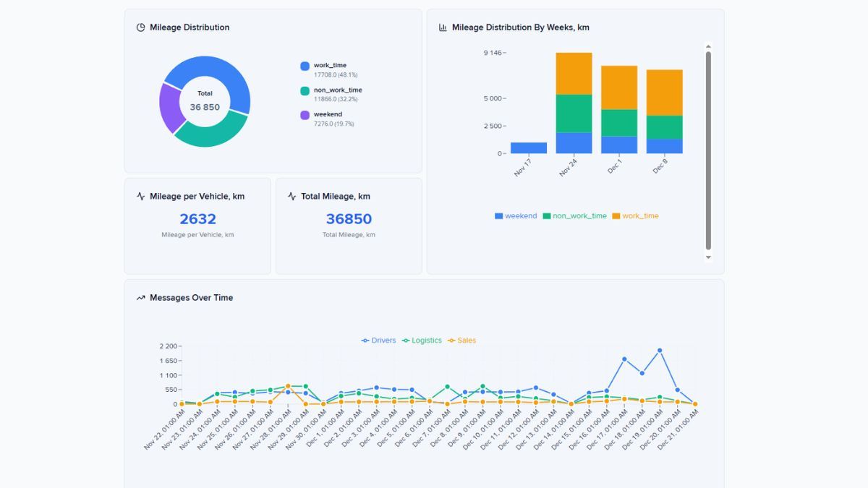Click the green non_work_time legend dot
This screenshot has height=488, width=868.
tap(305, 90)
